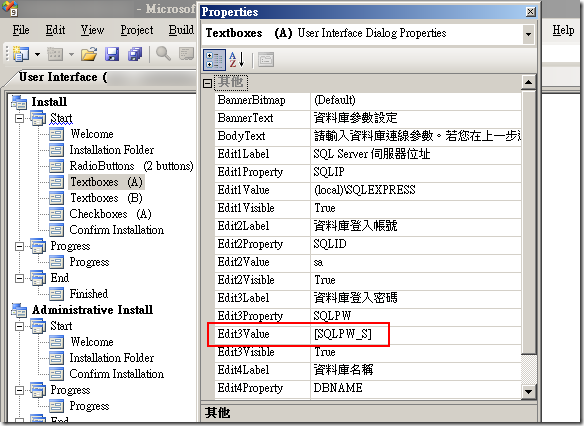
Task: Select Checkboxes (A) dialog in tree
Action: coord(110,214)
